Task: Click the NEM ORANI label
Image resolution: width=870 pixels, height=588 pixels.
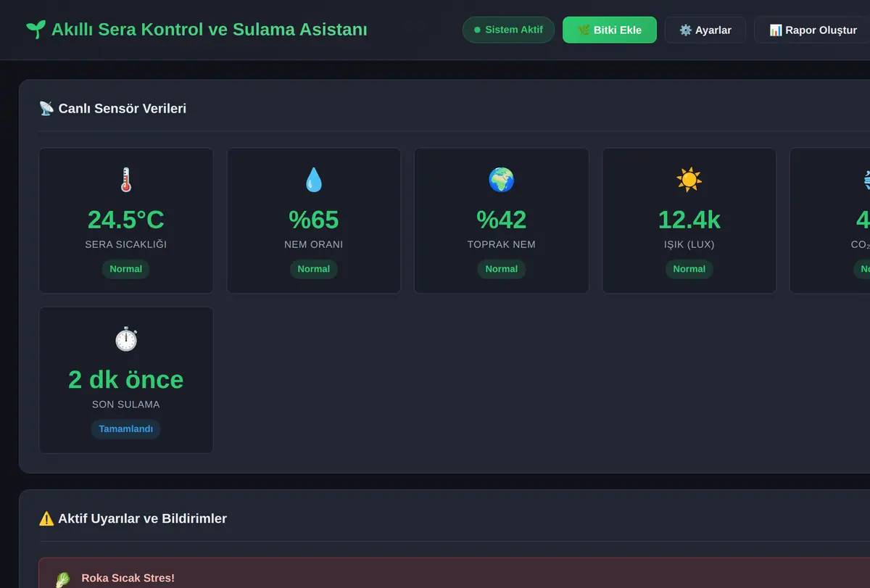Action: click(x=314, y=244)
